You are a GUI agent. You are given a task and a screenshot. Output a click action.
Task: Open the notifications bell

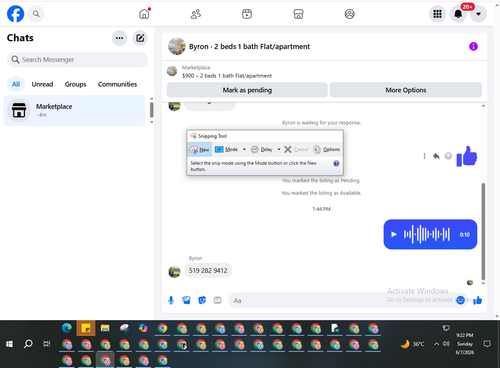point(458,14)
